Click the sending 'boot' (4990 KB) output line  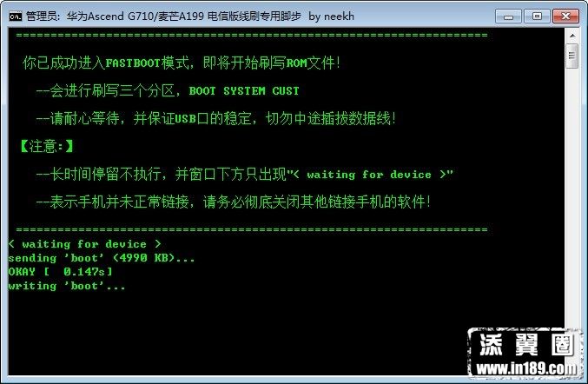(102, 258)
